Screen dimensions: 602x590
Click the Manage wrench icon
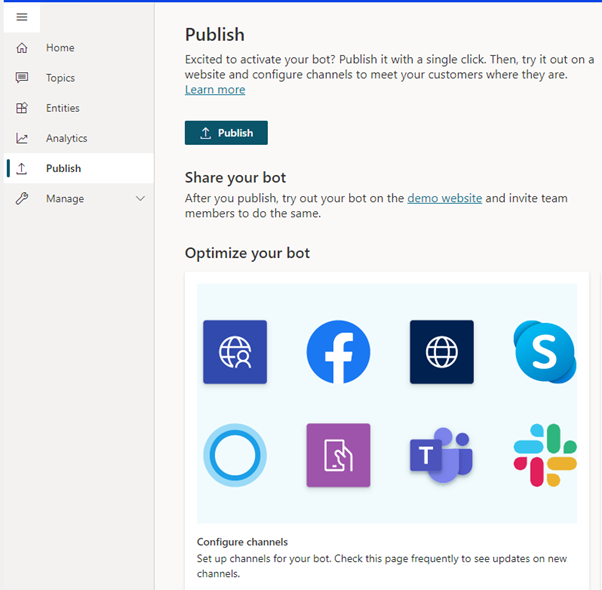click(22, 198)
